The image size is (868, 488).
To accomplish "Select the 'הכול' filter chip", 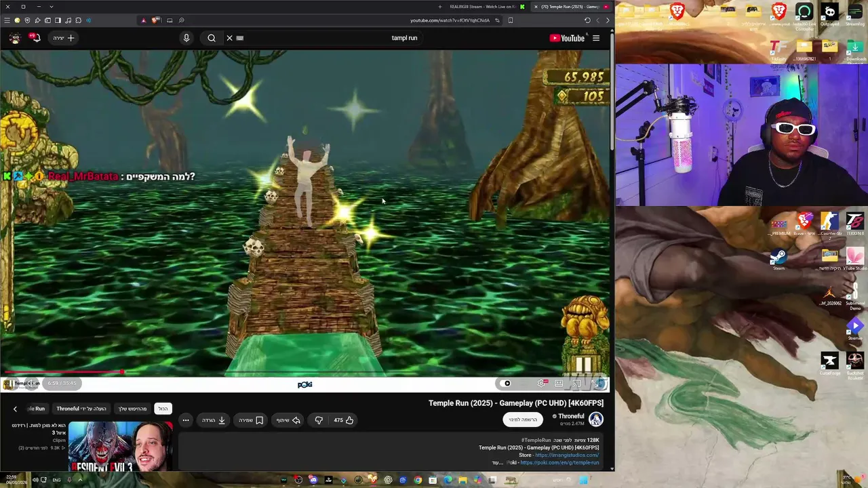I will (x=163, y=409).
